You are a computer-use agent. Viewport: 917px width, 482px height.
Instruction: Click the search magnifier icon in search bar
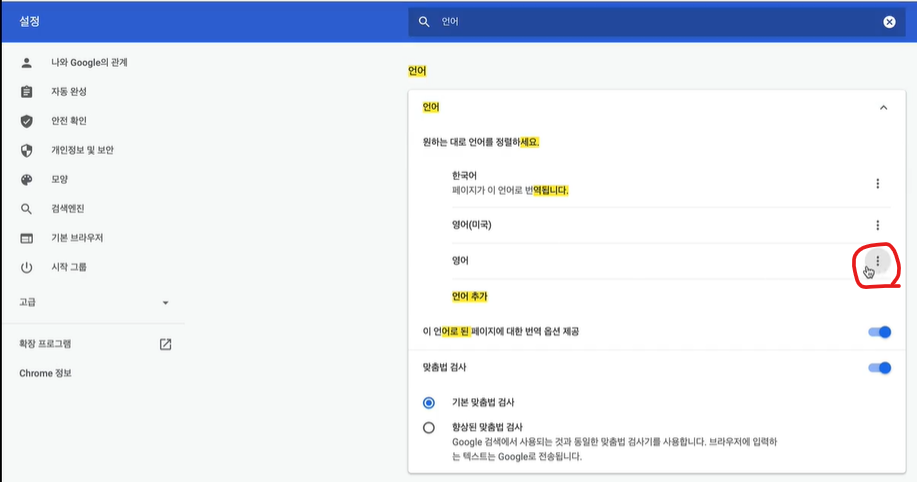(424, 22)
